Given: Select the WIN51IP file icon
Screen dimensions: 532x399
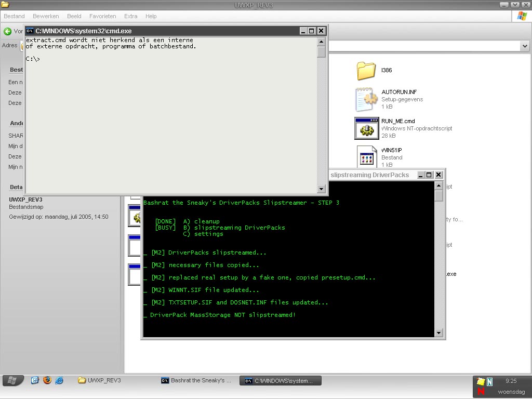Looking at the screenshot, I should coord(367,157).
